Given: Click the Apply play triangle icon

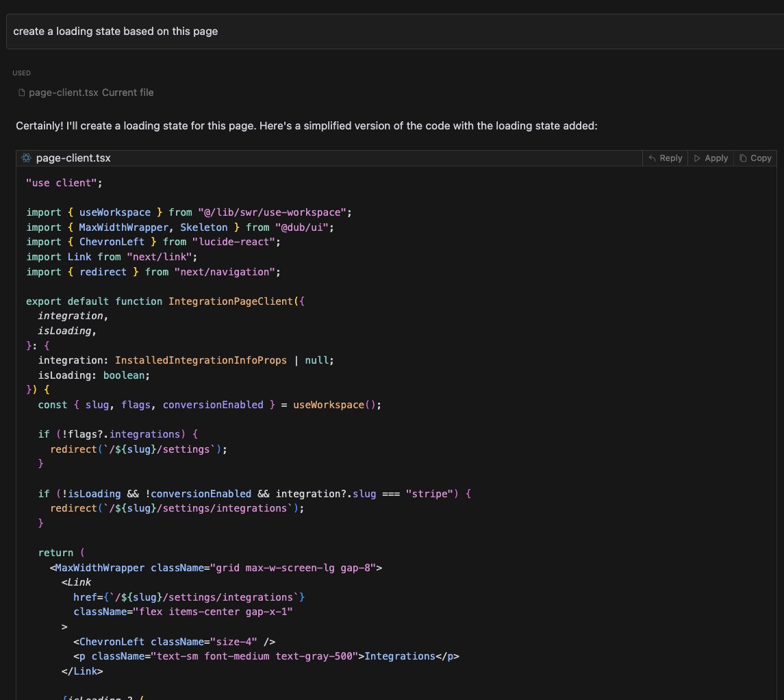Looking at the screenshot, I should coord(697,158).
